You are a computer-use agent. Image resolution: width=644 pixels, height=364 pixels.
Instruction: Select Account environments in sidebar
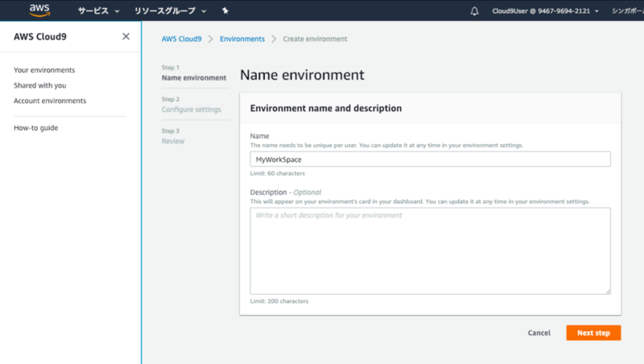pos(50,101)
